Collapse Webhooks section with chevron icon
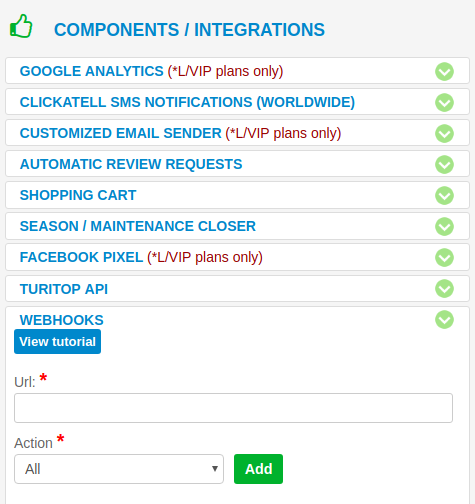Image resolution: width=475 pixels, height=504 pixels. 444,319
